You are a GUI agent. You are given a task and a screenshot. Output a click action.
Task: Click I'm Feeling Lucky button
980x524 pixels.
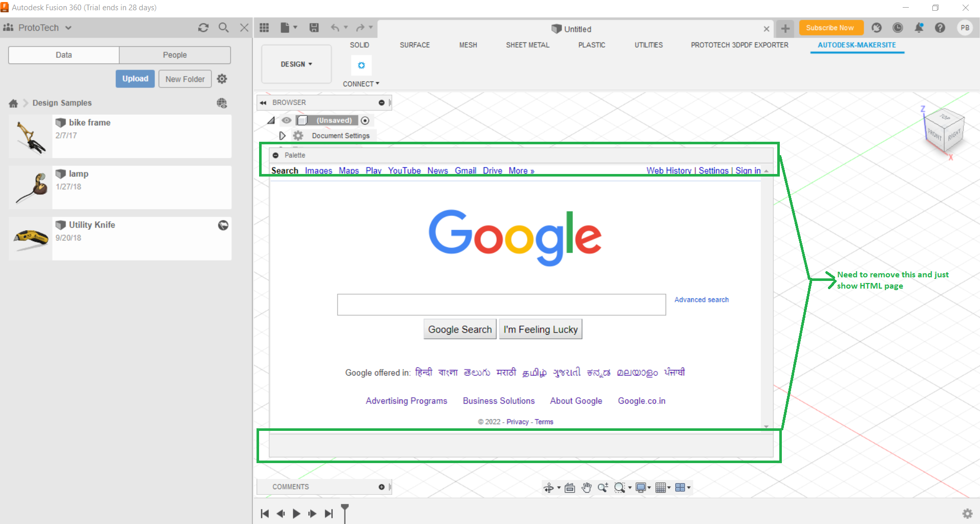(x=541, y=329)
